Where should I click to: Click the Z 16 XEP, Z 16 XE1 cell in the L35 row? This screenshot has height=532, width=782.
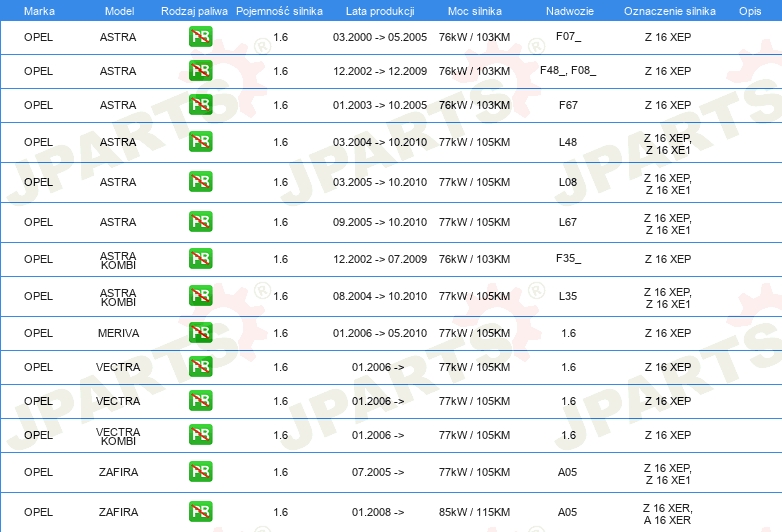(x=668, y=298)
